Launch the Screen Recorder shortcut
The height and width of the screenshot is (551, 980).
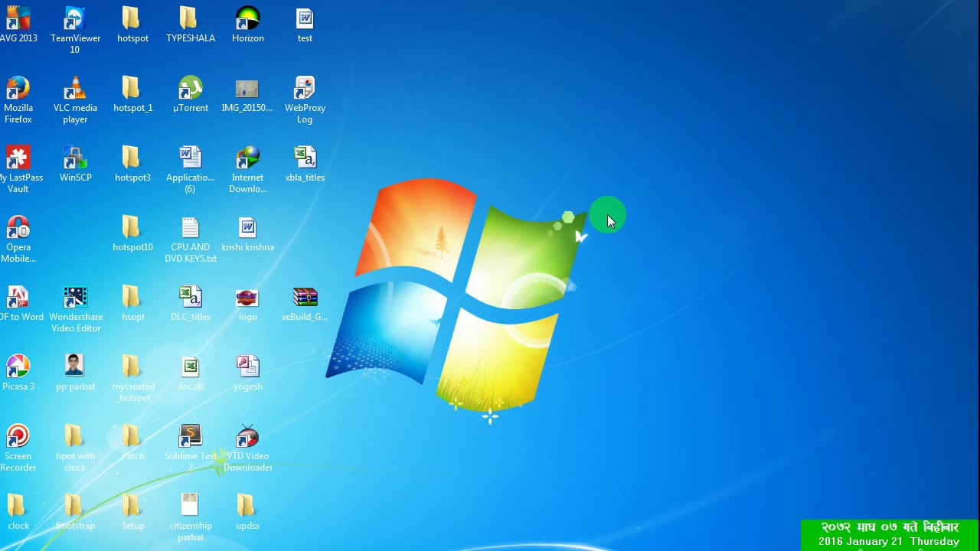tap(18, 448)
